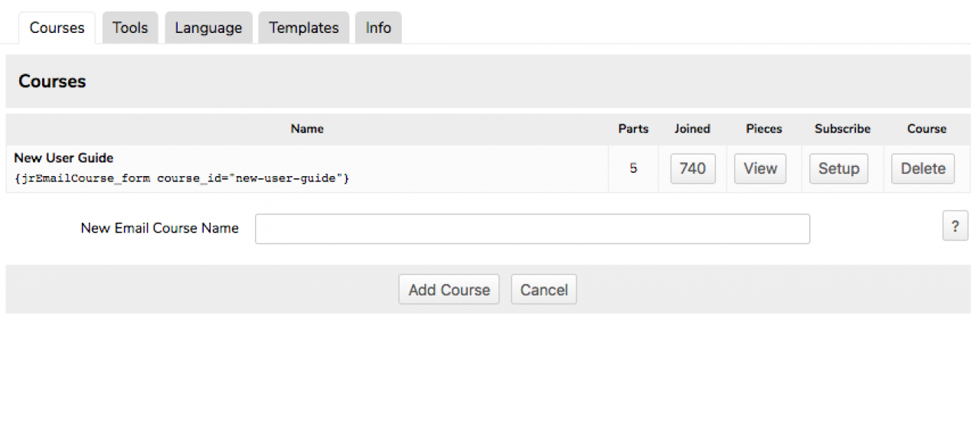The height and width of the screenshot is (434, 980).
Task: Open the Tools tab
Action: click(130, 28)
